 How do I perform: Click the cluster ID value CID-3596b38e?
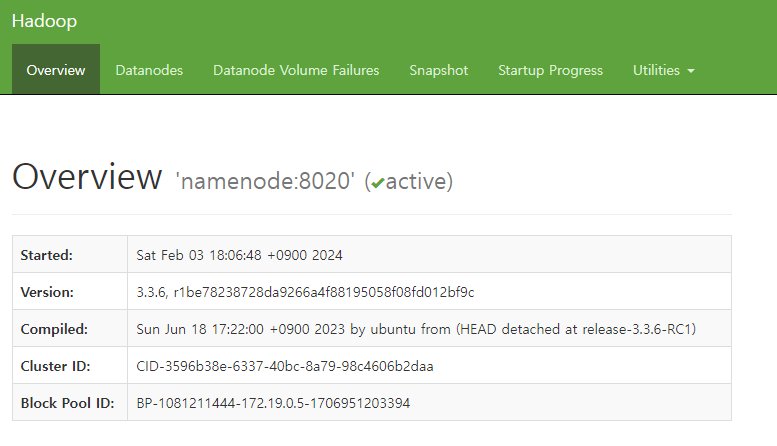click(x=285, y=366)
